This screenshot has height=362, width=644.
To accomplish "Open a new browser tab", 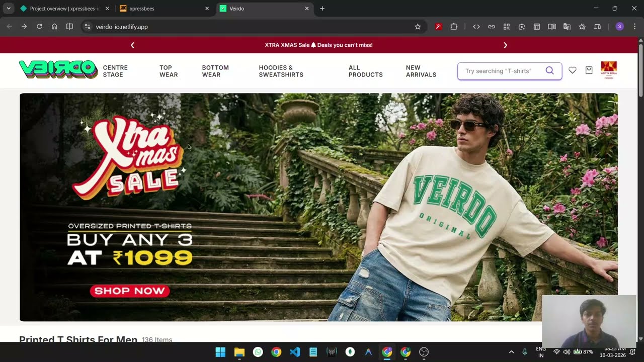I will 323,9.
